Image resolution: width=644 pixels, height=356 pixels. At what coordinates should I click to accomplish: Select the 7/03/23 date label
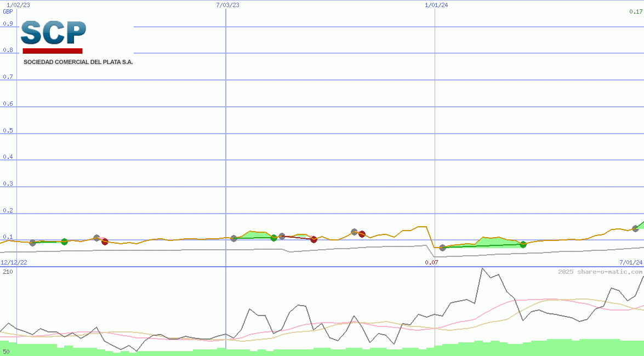[227, 5]
